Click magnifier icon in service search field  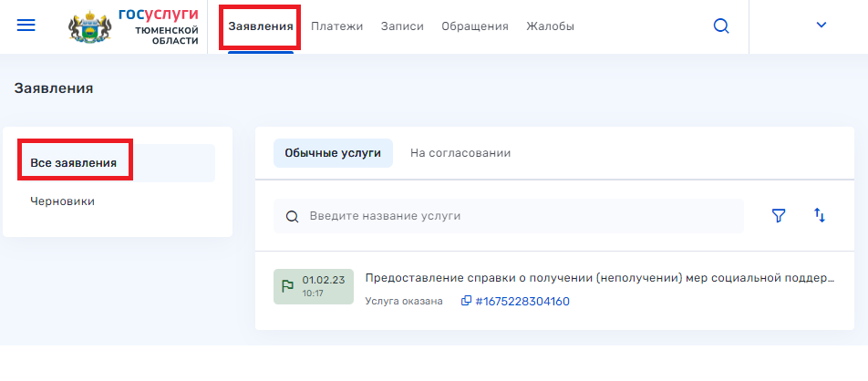293,217
